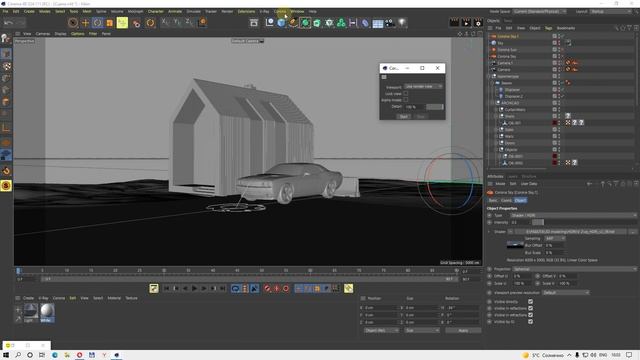Select the White material thumbnail

47,311
